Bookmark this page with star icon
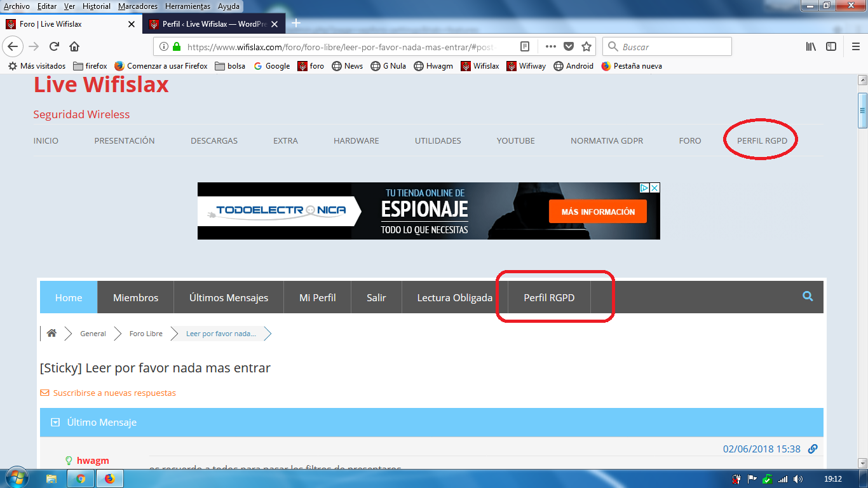Image resolution: width=868 pixels, height=488 pixels. tap(587, 46)
